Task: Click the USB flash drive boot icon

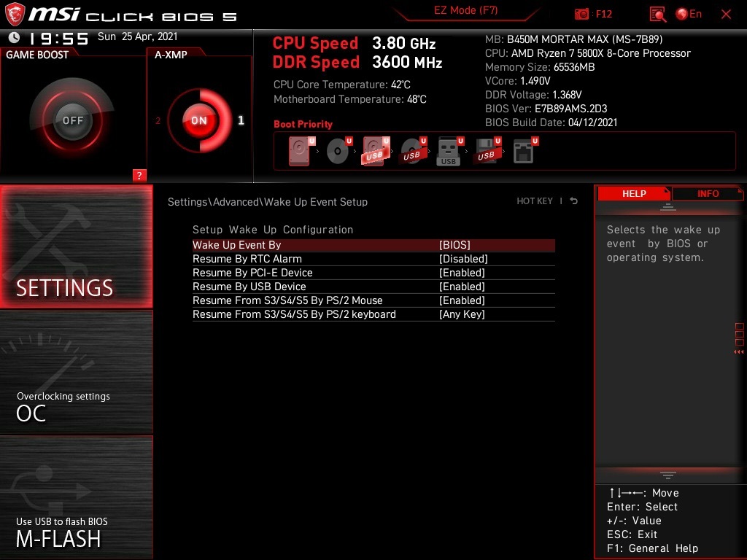Action: point(447,151)
